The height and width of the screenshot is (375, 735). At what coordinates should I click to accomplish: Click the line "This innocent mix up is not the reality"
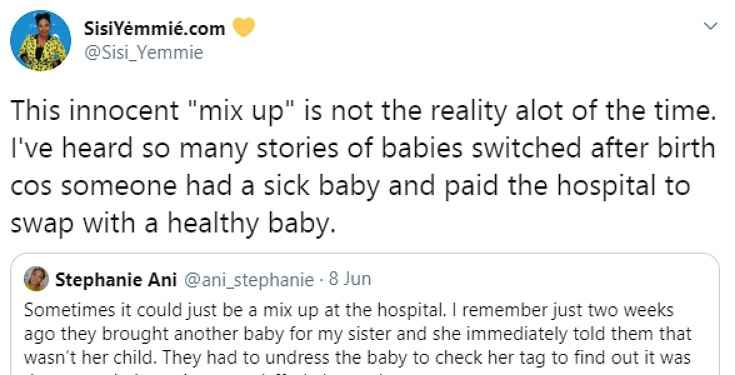coord(362,112)
